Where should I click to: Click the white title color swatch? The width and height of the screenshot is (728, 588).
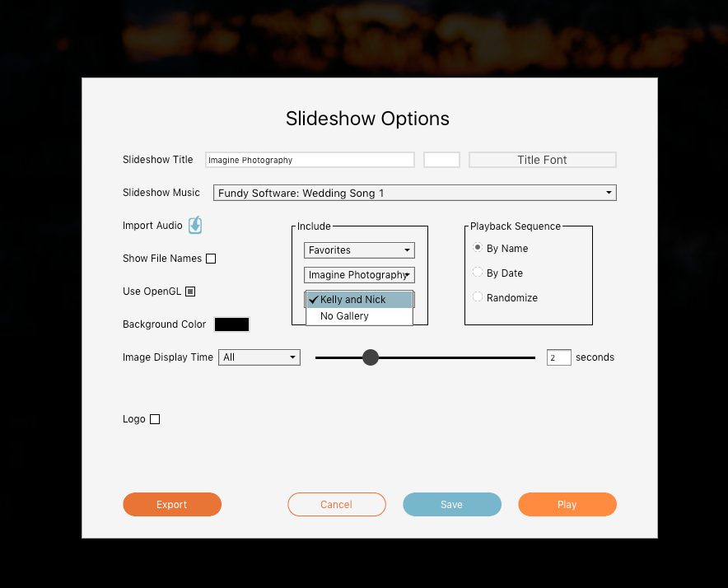point(441,160)
